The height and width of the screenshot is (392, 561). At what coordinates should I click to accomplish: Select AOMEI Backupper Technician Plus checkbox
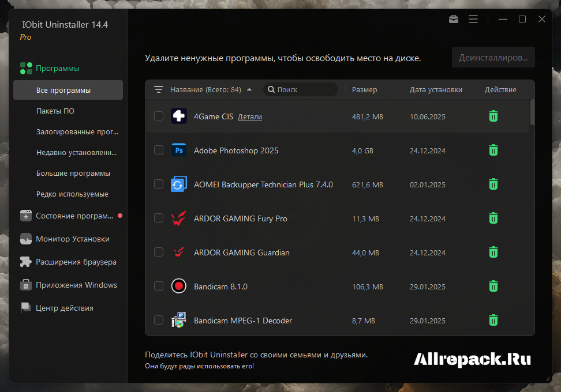click(x=159, y=184)
